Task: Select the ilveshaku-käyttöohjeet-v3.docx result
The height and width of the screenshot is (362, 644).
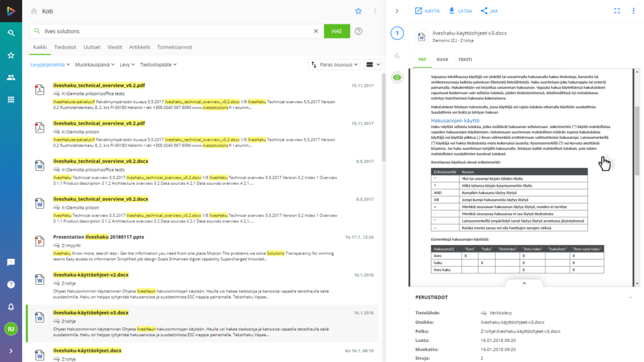Action: [x=91, y=313]
